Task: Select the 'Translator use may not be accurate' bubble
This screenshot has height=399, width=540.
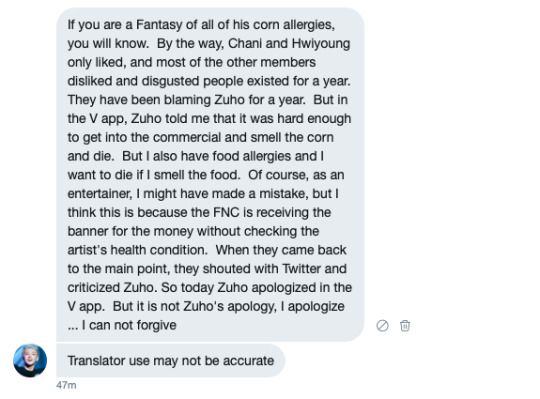Action: tap(171, 360)
